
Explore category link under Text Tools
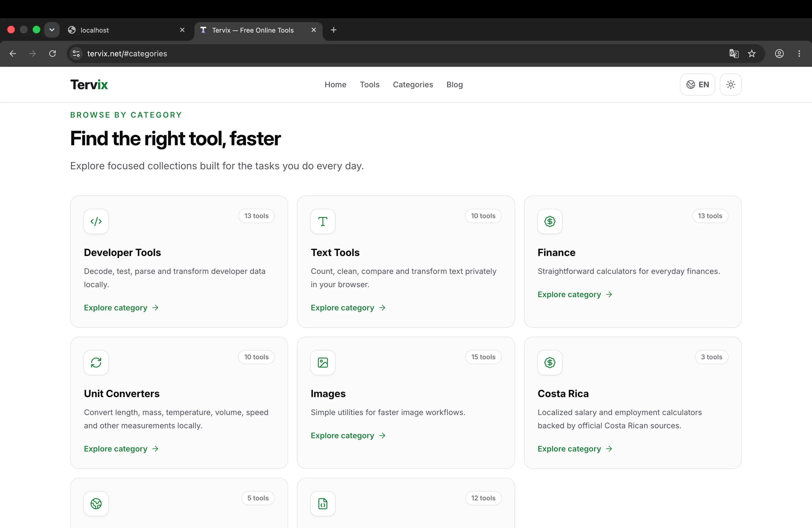(348, 308)
